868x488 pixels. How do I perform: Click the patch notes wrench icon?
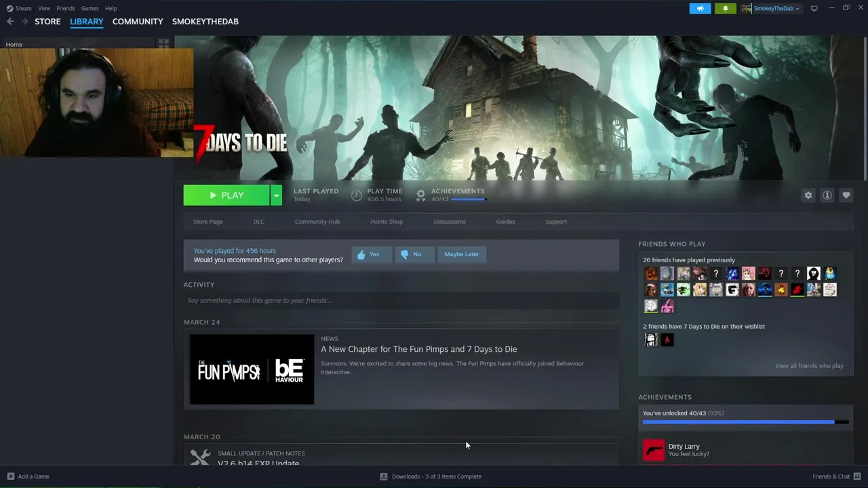tap(200, 457)
